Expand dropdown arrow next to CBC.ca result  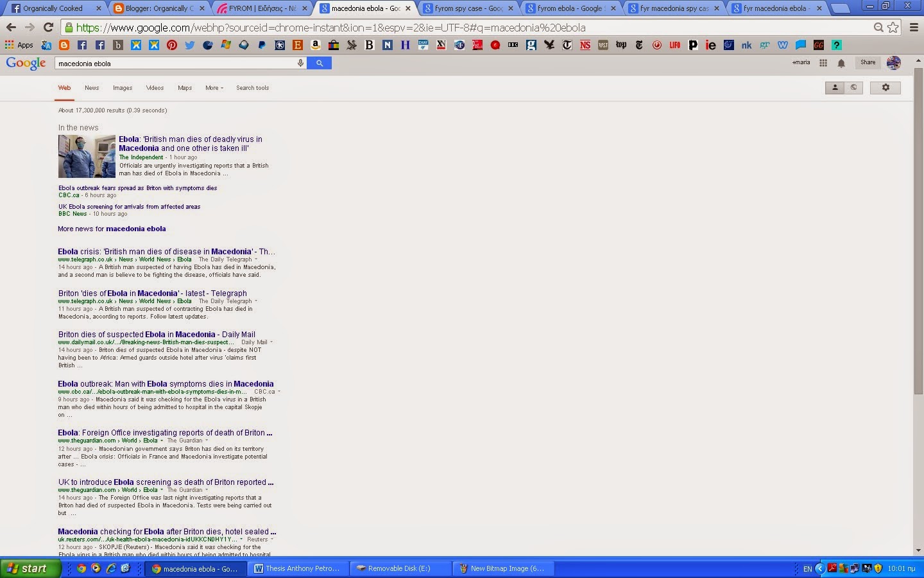click(x=279, y=392)
